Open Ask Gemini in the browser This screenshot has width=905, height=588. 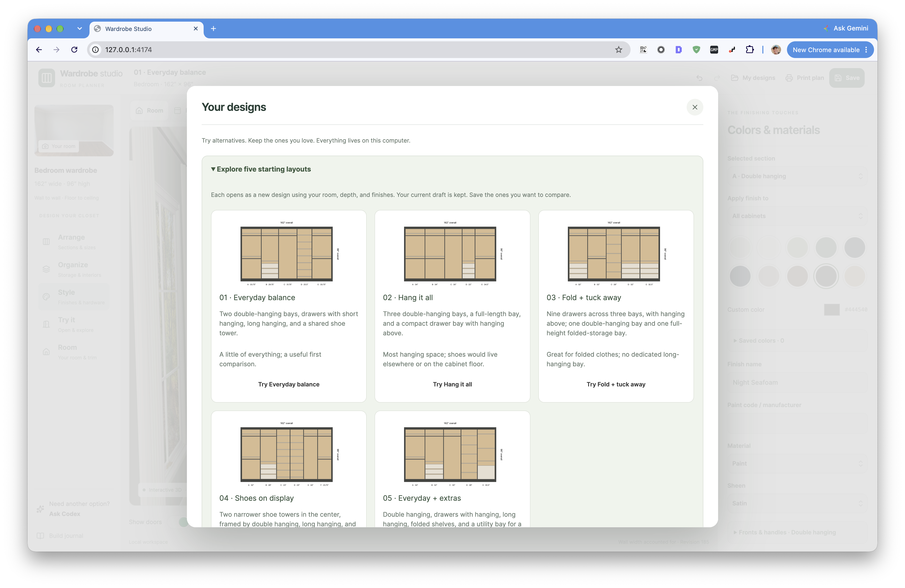(x=846, y=29)
